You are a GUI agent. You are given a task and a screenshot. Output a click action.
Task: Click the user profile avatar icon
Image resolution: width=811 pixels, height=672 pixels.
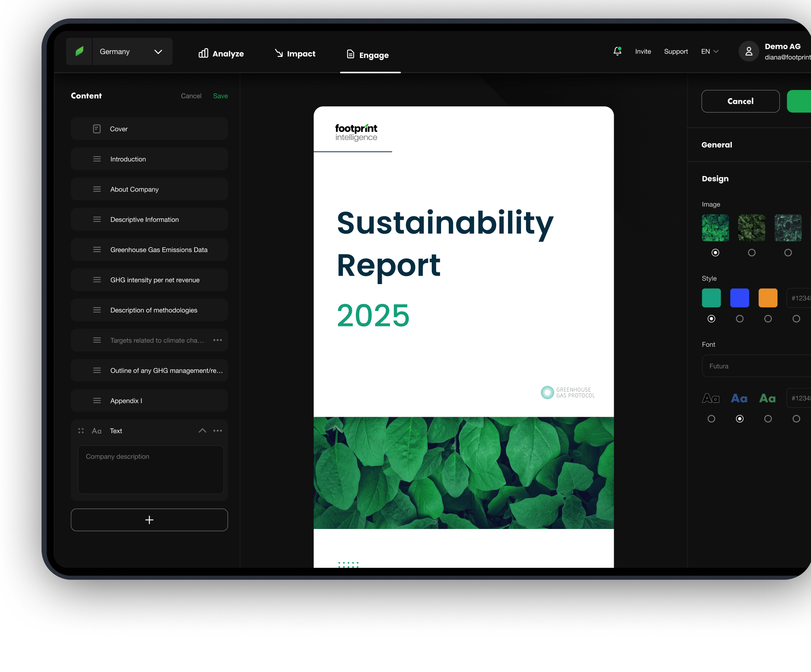(x=748, y=52)
